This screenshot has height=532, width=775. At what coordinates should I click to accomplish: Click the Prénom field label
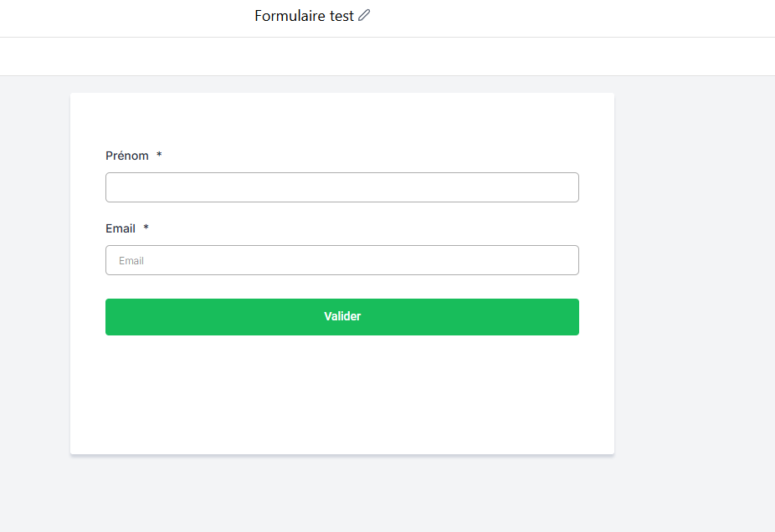pos(127,156)
